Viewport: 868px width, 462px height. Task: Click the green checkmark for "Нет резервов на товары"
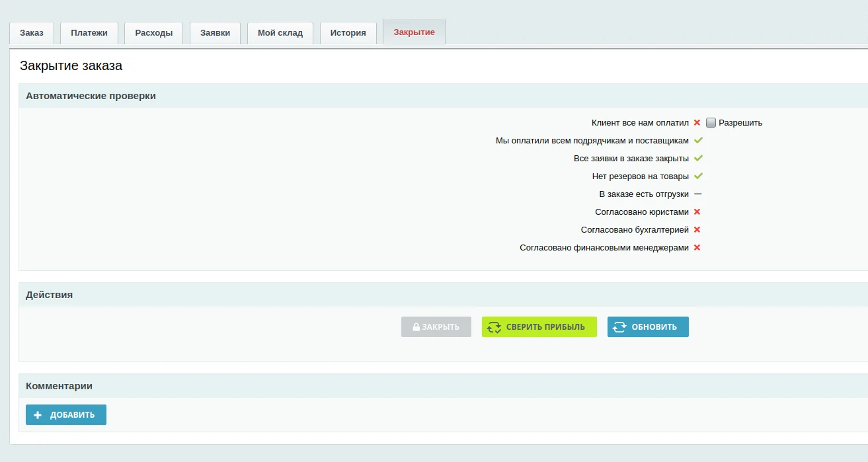[x=698, y=176]
